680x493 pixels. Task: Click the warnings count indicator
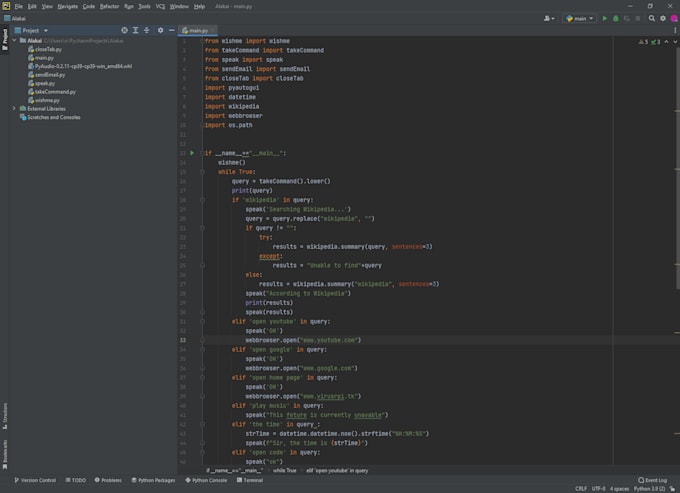click(643, 42)
